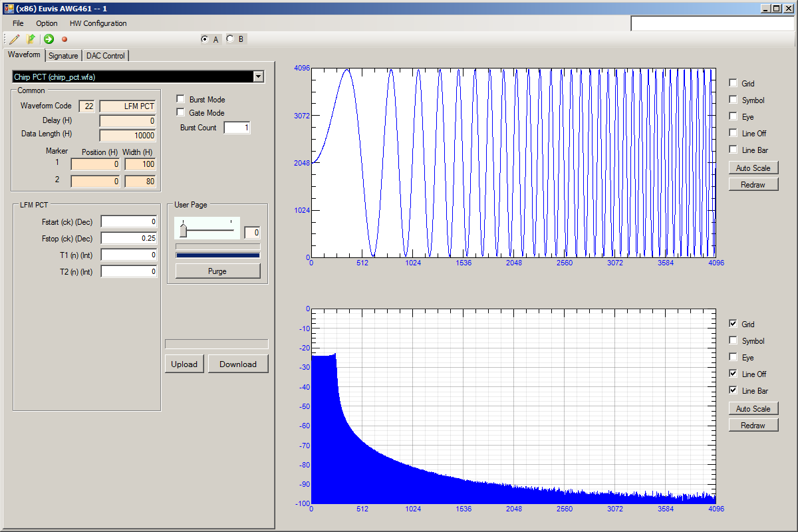Viewport: 798px width, 532px height.
Task: Open the File menu
Action: (18, 23)
